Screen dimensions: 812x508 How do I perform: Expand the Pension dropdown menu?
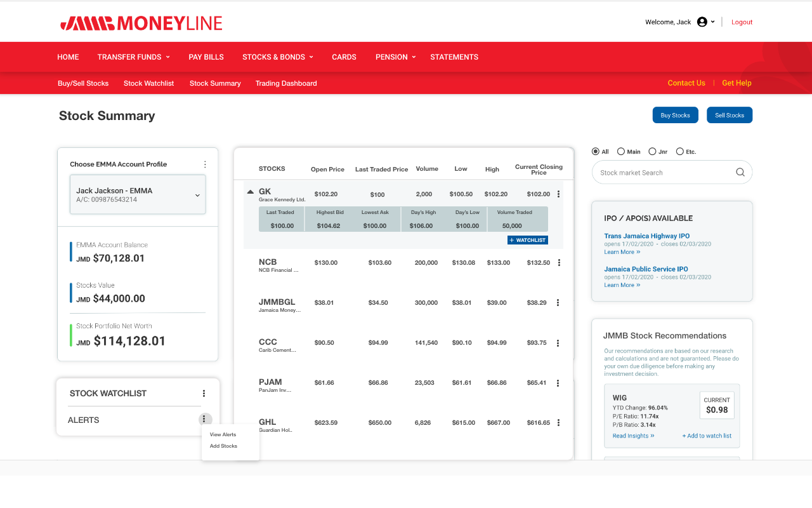[396, 57]
